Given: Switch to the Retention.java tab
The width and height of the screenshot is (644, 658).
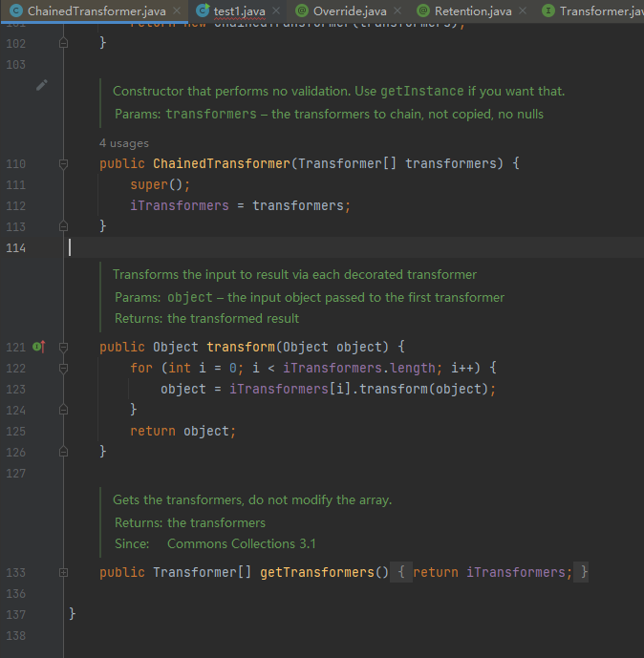Looking at the screenshot, I should pos(472,11).
